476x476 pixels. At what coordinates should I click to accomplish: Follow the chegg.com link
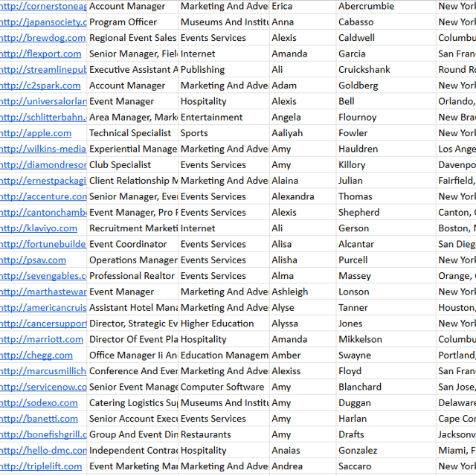point(36,356)
